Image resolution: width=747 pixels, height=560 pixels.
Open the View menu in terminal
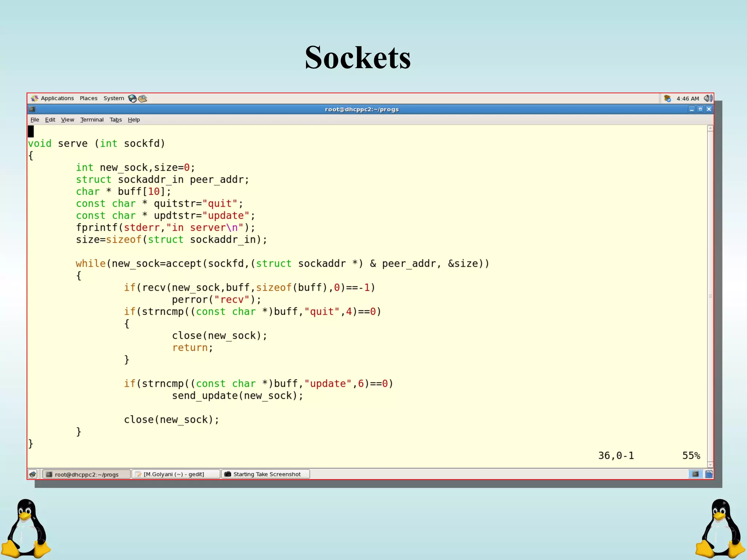[x=67, y=120]
